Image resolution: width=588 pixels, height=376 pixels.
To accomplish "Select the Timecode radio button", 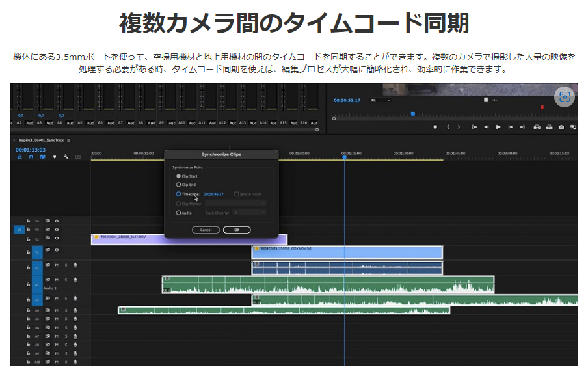I will click(x=179, y=194).
